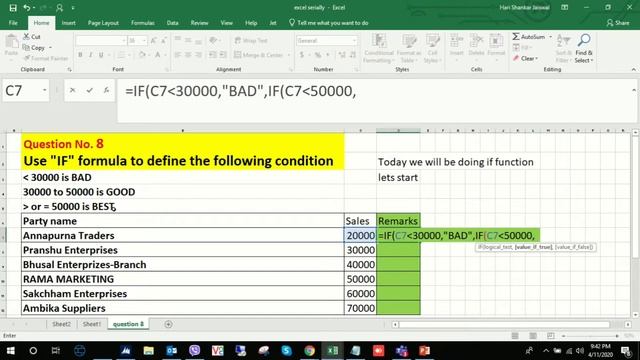Undo the last action

(26, 7)
